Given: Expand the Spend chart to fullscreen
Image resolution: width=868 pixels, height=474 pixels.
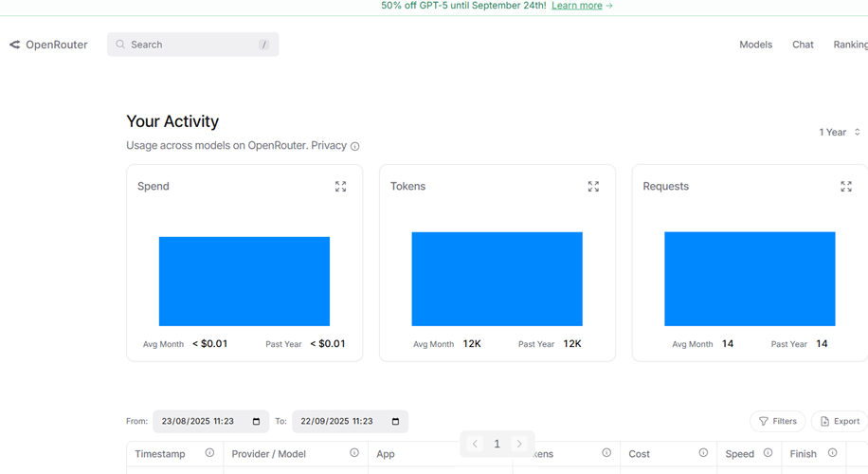Looking at the screenshot, I should pos(340,187).
